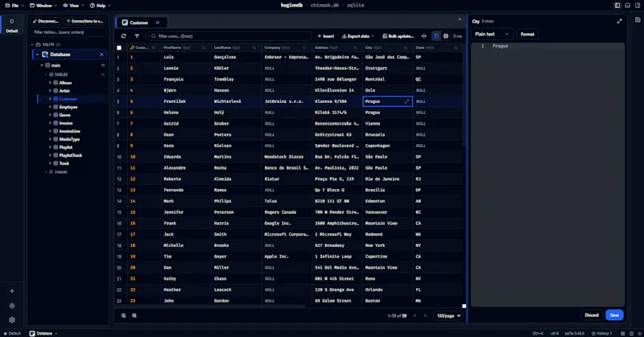
Task: Select the Playlist table in the tree
Action: pyautogui.click(x=66, y=147)
